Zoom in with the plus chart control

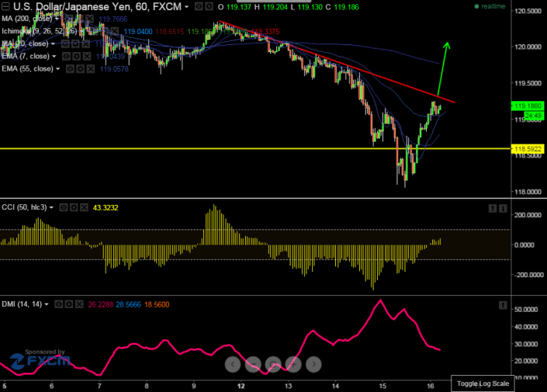(x=293, y=364)
